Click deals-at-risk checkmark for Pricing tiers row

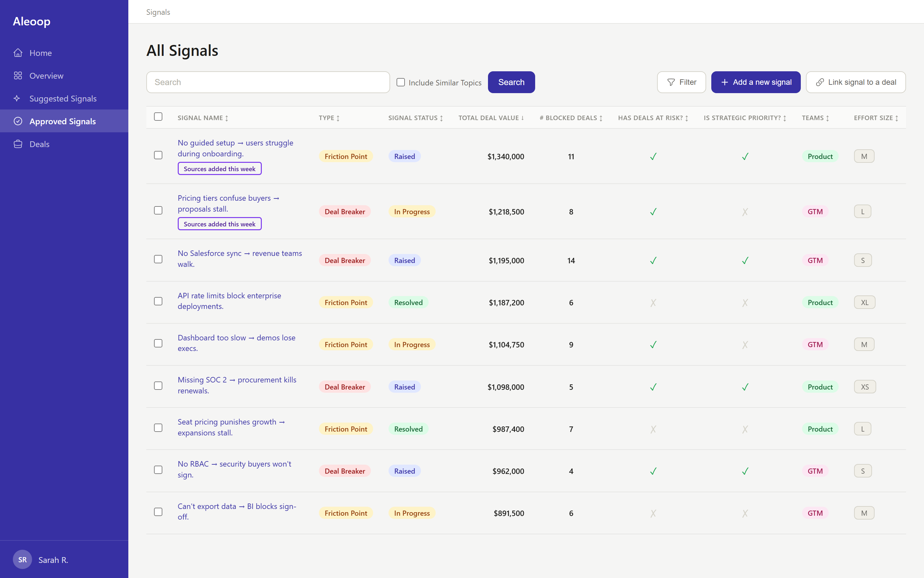(653, 212)
